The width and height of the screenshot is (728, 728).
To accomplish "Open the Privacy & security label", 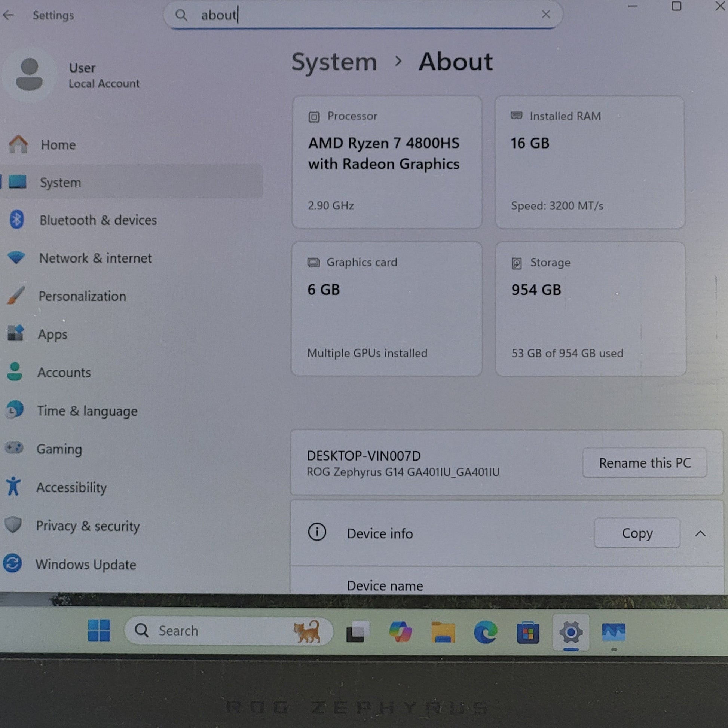I will click(x=88, y=526).
